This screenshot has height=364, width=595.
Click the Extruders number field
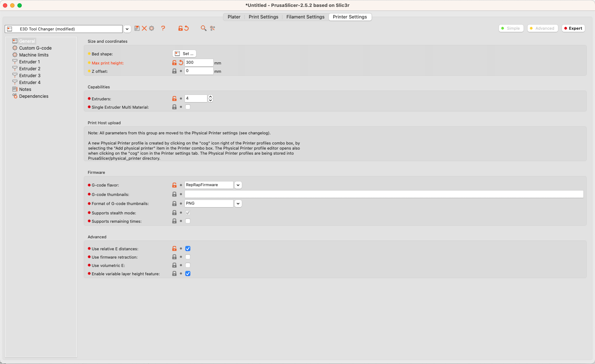[x=196, y=99]
